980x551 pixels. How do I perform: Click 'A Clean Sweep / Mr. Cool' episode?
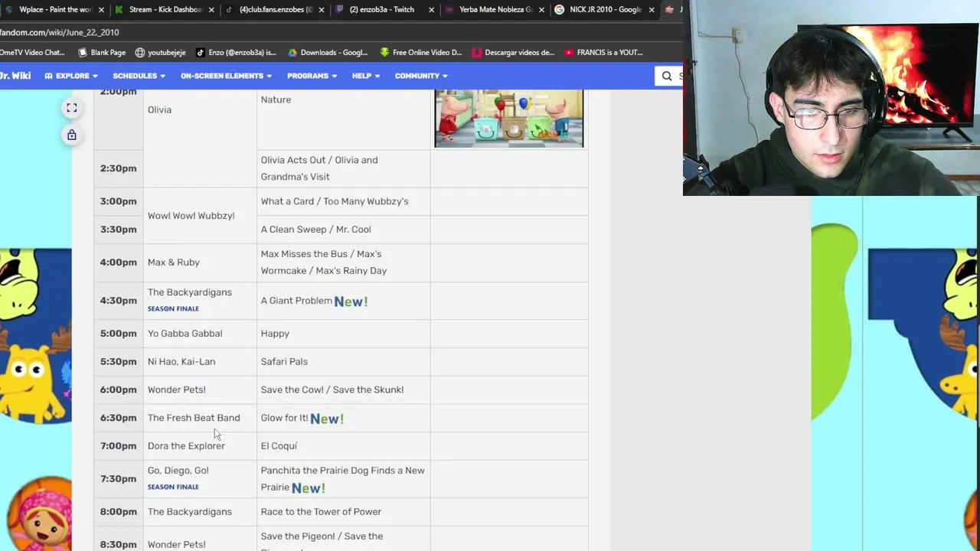[315, 230]
